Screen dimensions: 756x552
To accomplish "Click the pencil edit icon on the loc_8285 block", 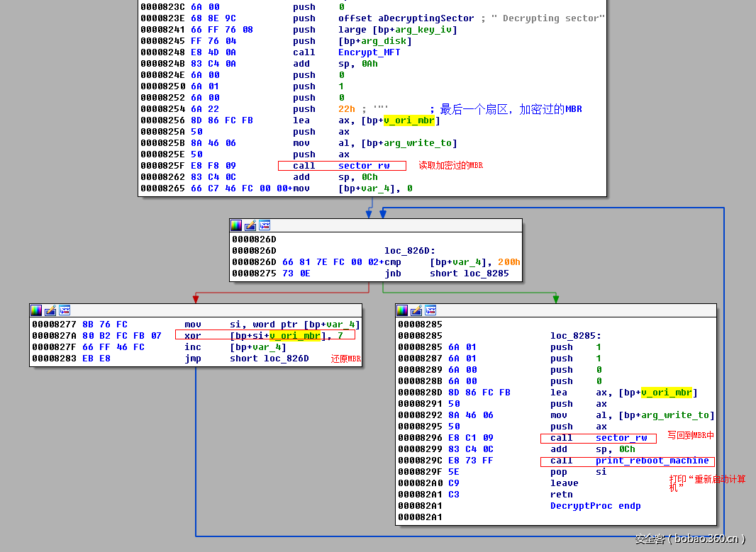I will click(416, 310).
